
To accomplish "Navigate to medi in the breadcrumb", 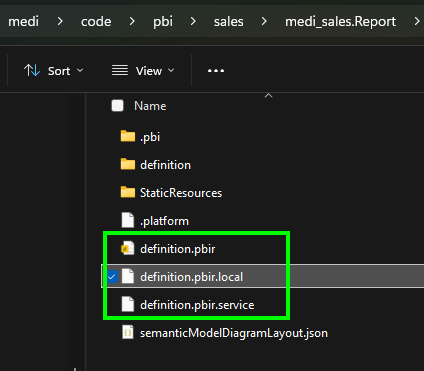I will 23,22.
